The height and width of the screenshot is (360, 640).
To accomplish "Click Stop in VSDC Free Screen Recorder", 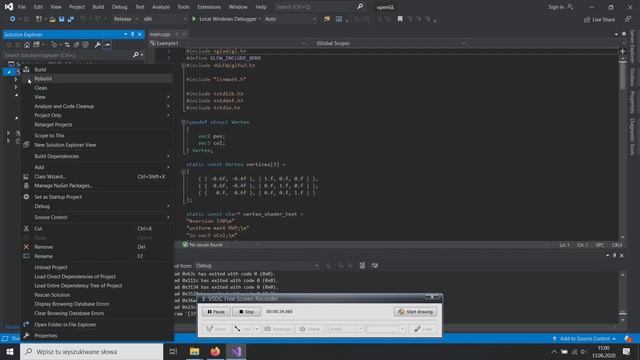I will click(x=247, y=312).
